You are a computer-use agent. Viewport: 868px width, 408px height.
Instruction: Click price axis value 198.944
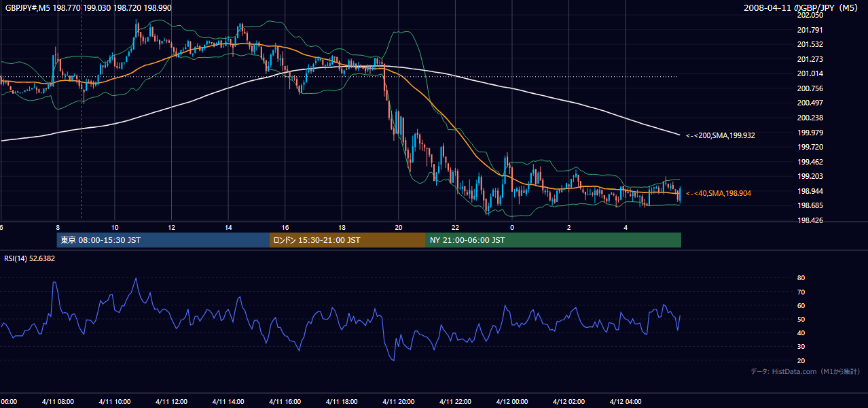coord(810,191)
